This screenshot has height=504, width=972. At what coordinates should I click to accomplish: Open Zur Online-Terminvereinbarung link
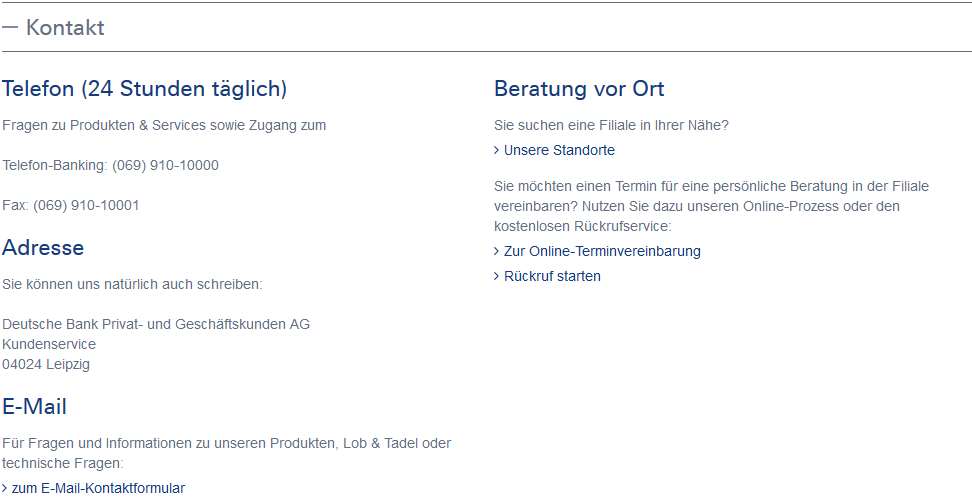click(x=597, y=251)
